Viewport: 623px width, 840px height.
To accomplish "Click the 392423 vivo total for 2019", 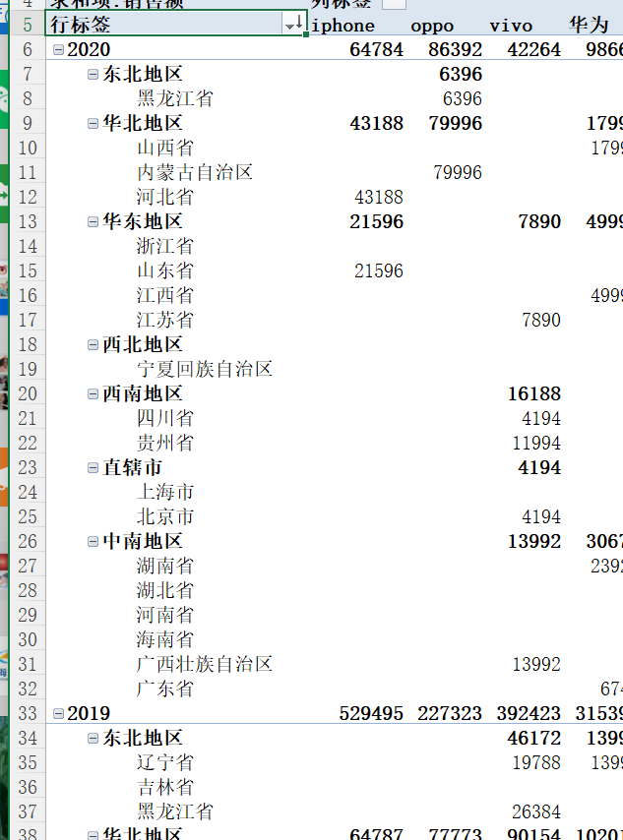I will click(x=529, y=713).
